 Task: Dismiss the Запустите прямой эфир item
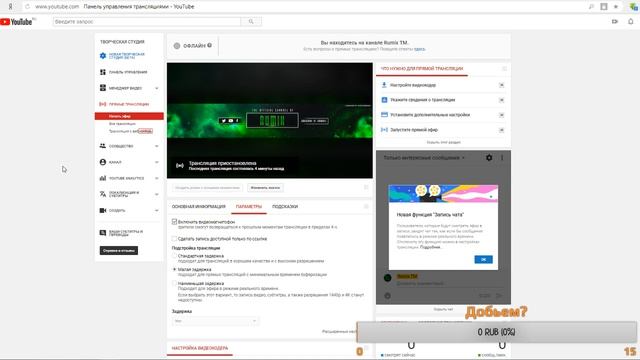502,130
